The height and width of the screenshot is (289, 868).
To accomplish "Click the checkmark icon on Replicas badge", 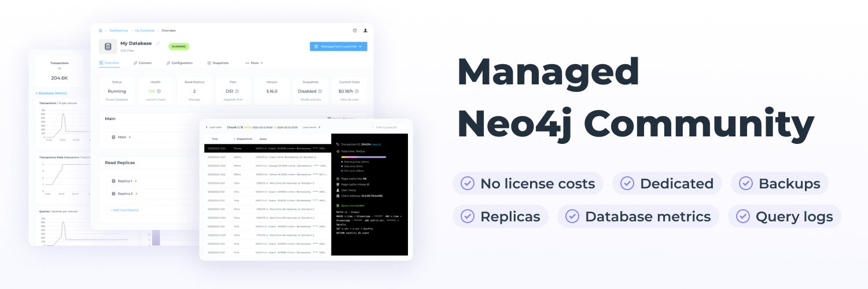I will click(468, 217).
